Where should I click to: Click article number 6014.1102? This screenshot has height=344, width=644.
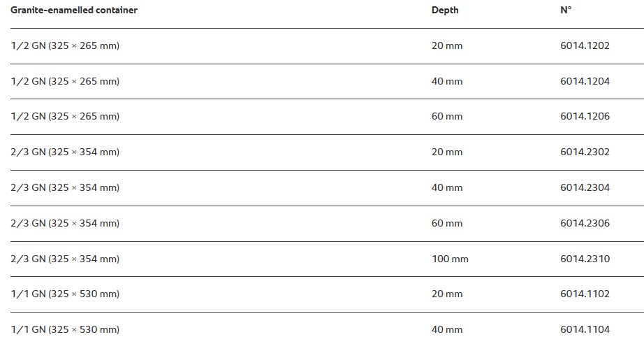[585, 294]
